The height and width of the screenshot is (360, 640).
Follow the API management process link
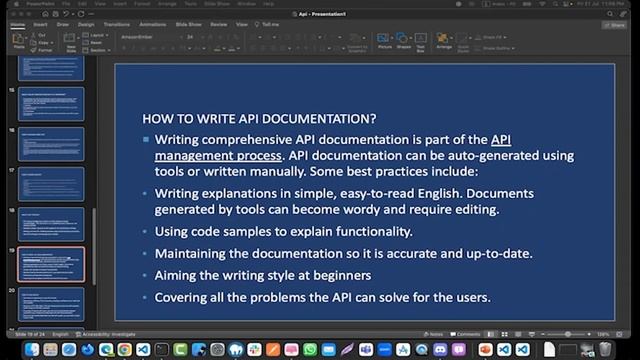(x=218, y=156)
